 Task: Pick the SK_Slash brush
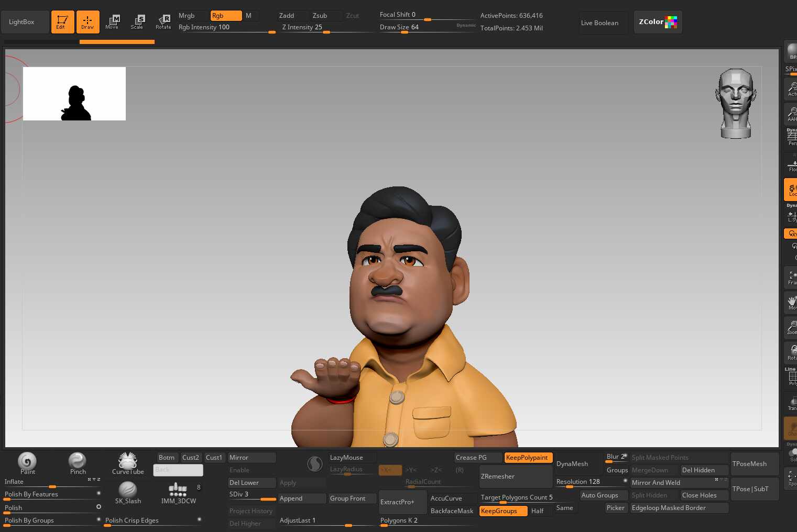128,490
